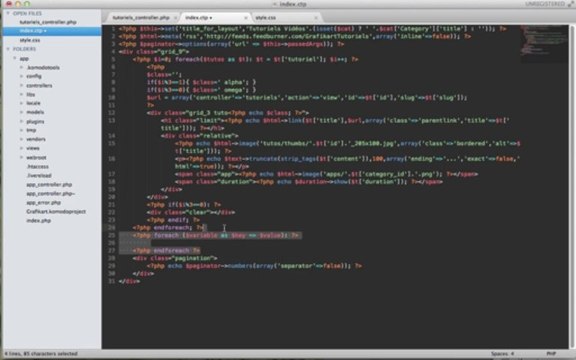Collapse the OPEN FILES section arrow
Viewport: 576px width, 360px height.
[x=8, y=13]
